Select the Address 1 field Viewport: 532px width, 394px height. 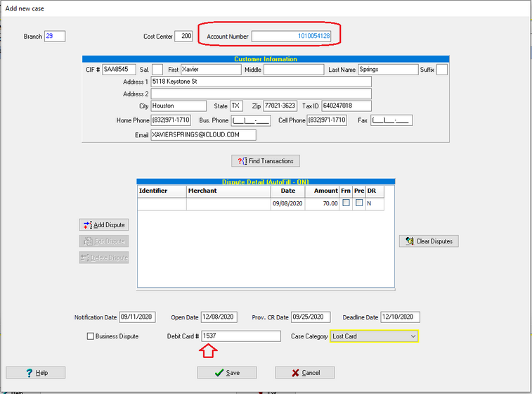(x=261, y=82)
